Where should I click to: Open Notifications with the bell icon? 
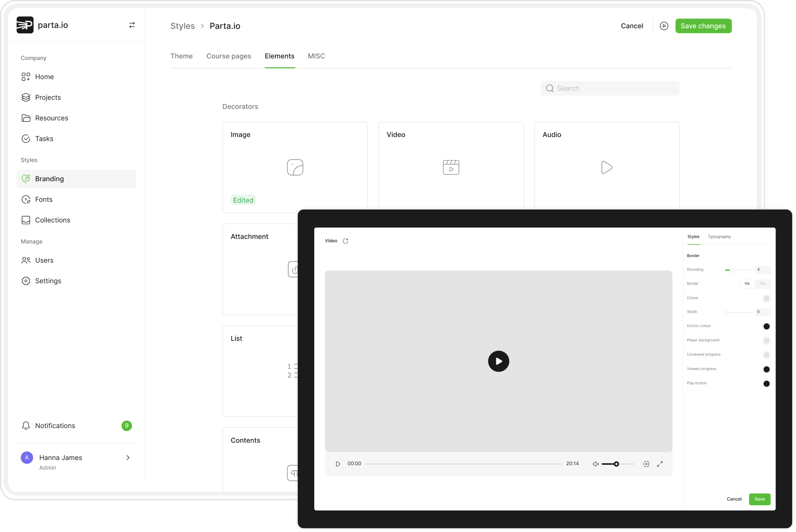tap(26, 426)
